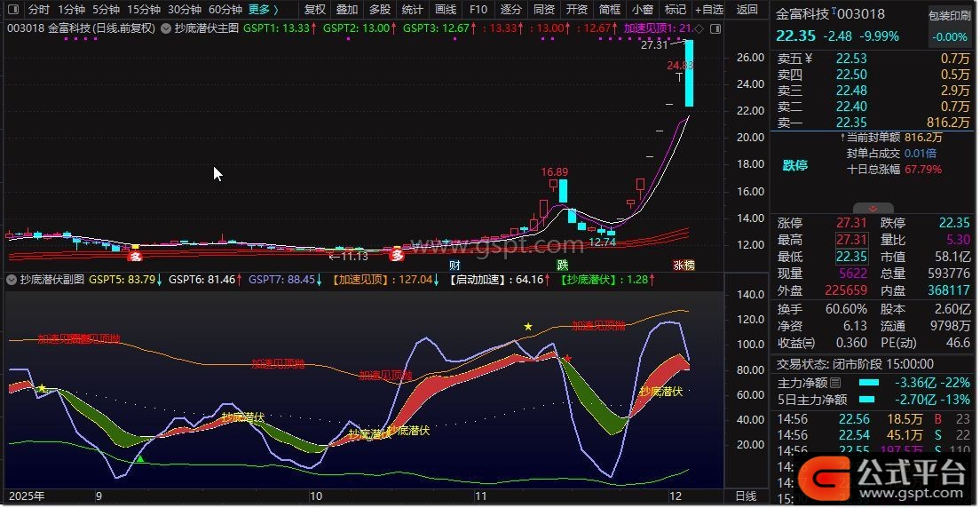Click the red 多 marker near 11.13
Screen dimensions: 980x508
[399, 256]
